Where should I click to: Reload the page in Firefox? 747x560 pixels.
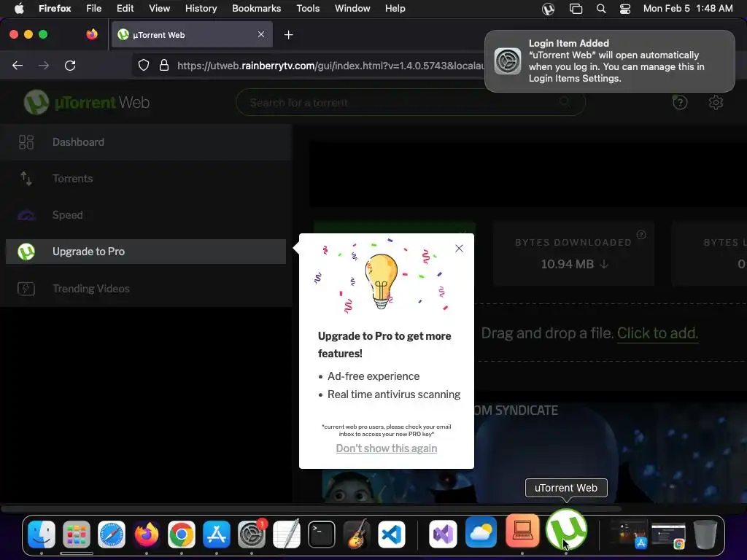point(70,65)
